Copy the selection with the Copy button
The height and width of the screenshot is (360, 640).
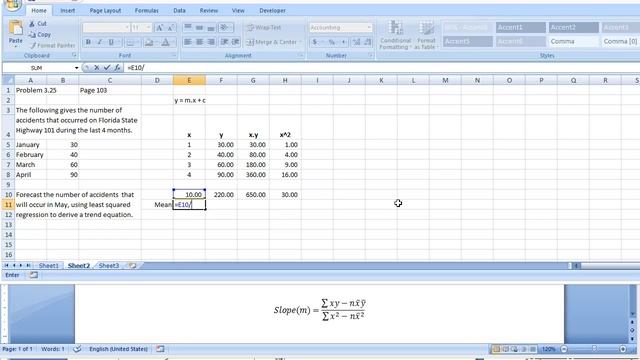(40, 35)
